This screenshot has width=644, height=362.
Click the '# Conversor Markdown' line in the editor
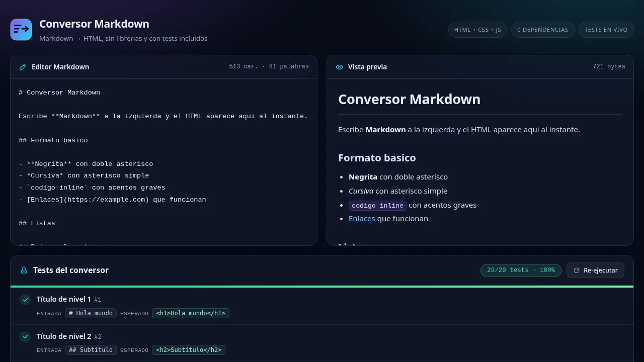coord(59,93)
